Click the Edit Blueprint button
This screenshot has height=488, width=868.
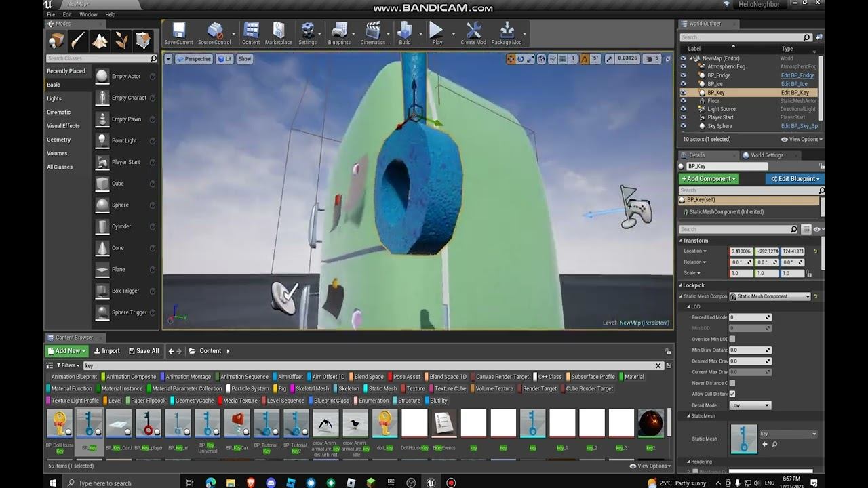[x=794, y=179]
